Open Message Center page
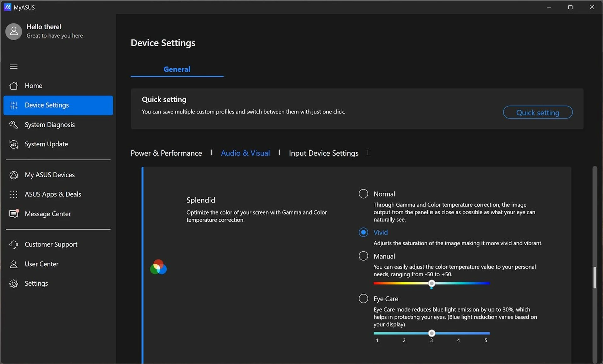 [x=58, y=214]
